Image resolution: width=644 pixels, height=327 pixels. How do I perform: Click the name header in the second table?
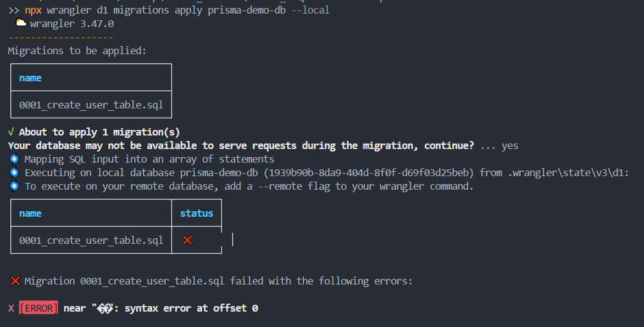[30, 213]
